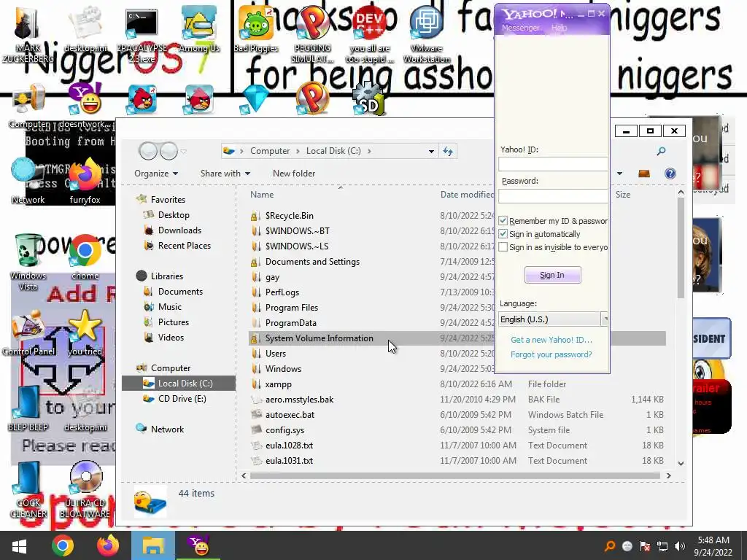Open Explorer help via question mark icon
Viewport: 747px width, 560px height.
pyautogui.click(x=670, y=174)
